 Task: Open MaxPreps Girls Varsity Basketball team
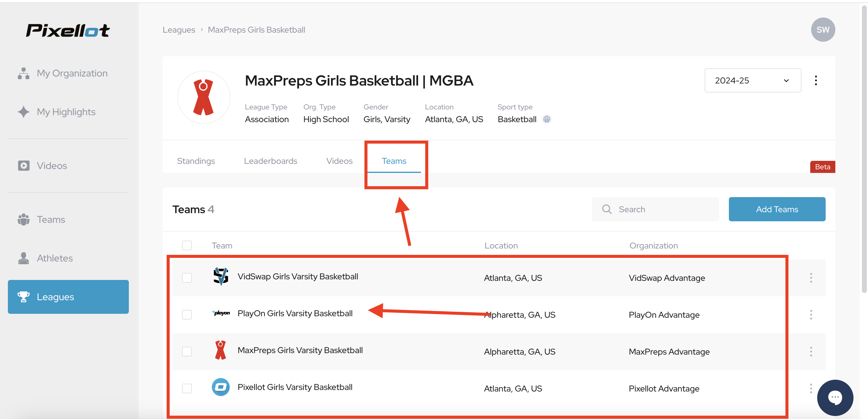coord(300,350)
